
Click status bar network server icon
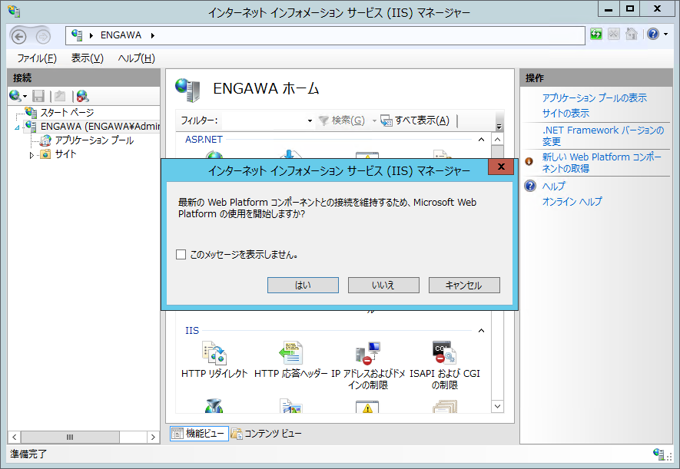coord(658,454)
